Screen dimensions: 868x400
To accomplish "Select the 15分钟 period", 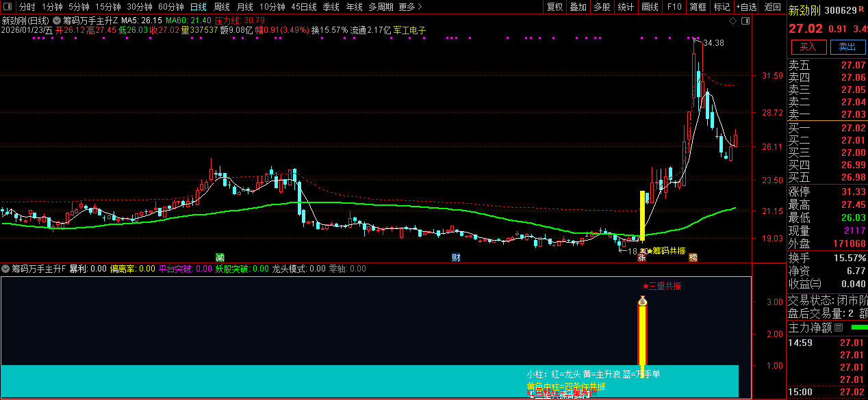I will pos(107,7).
